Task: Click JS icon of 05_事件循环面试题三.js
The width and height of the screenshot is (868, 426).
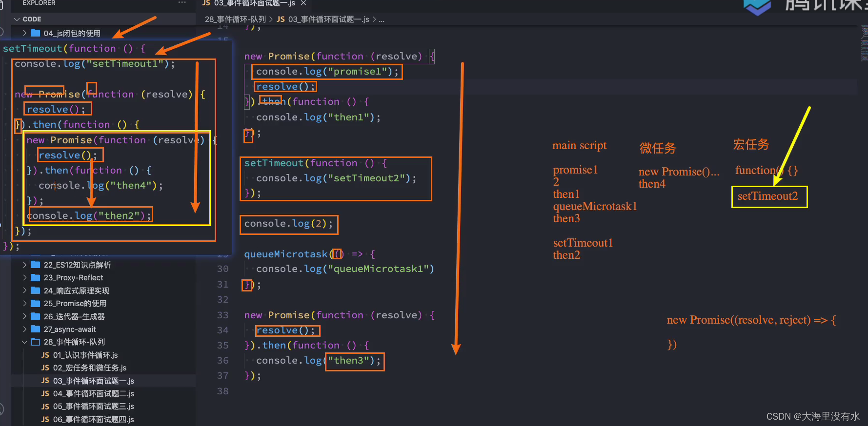Action: (45, 406)
